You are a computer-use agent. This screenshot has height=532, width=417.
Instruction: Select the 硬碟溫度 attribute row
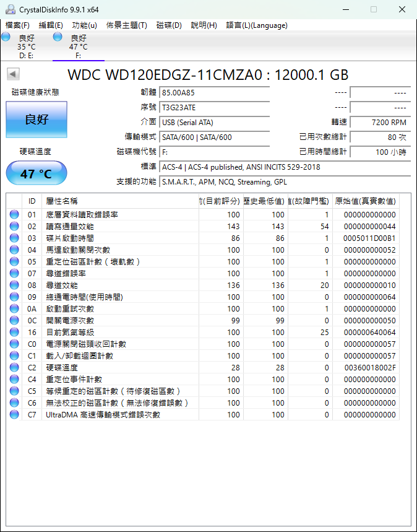[x=203, y=367]
